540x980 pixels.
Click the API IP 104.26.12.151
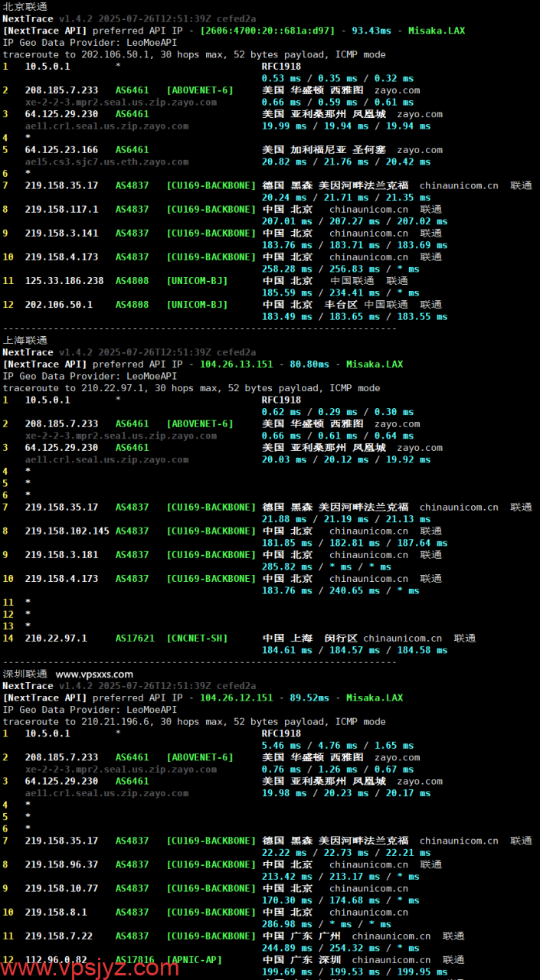(236, 698)
